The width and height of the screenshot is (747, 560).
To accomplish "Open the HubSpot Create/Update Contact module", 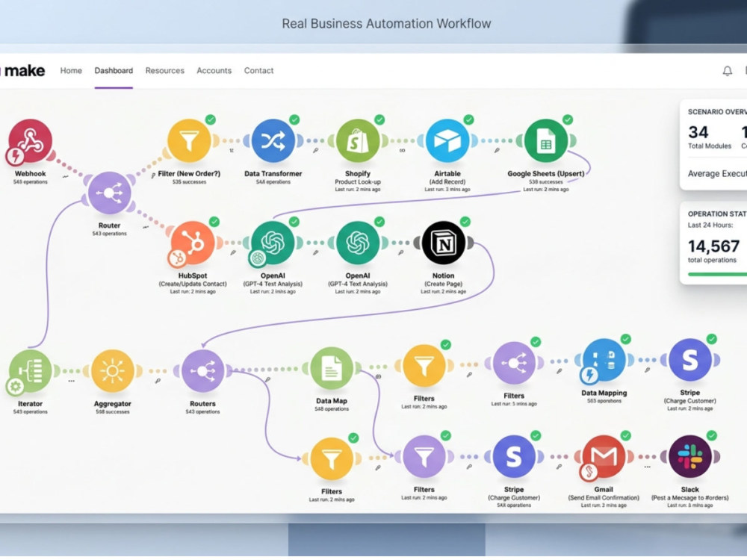I will pyautogui.click(x=193, y=243).
